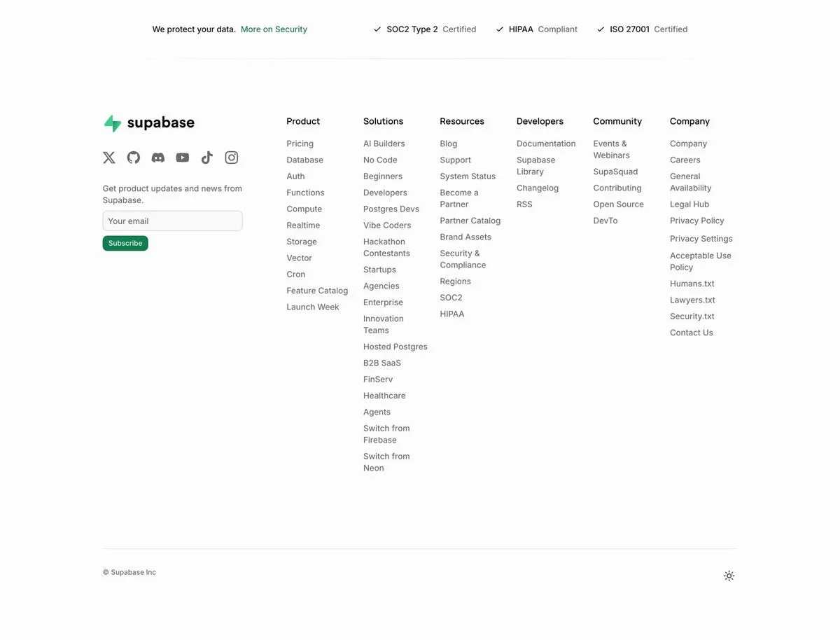
Task: Open the TikTok icon link
Action: tap(207, 158)
